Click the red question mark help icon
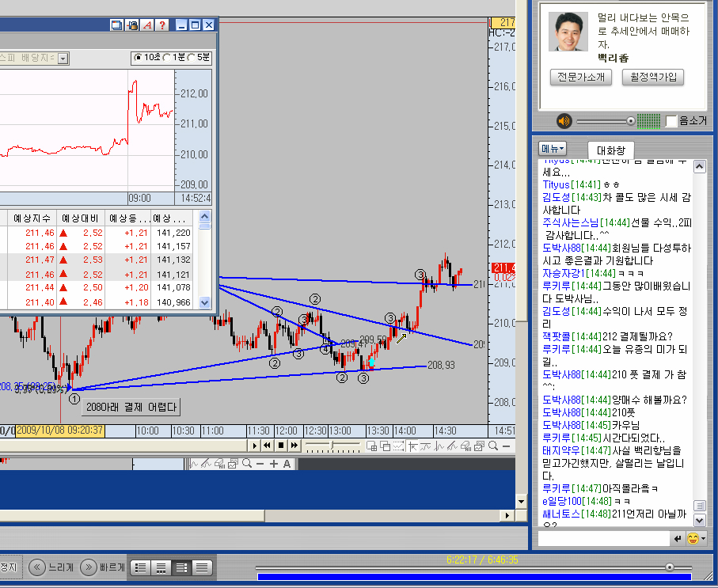 coord(161,25)
